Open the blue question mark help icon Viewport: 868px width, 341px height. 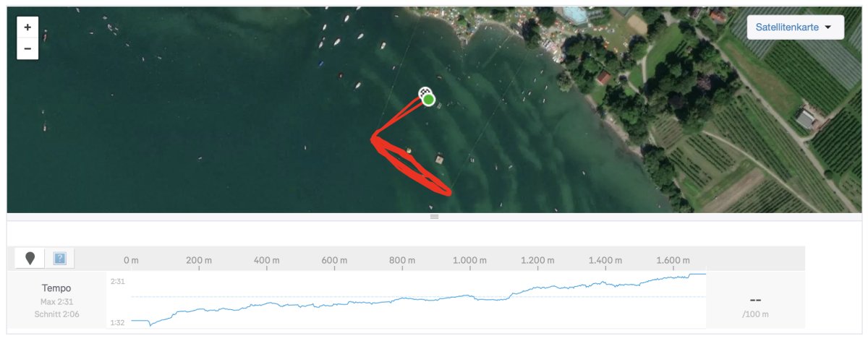click(x=60, y=258)
